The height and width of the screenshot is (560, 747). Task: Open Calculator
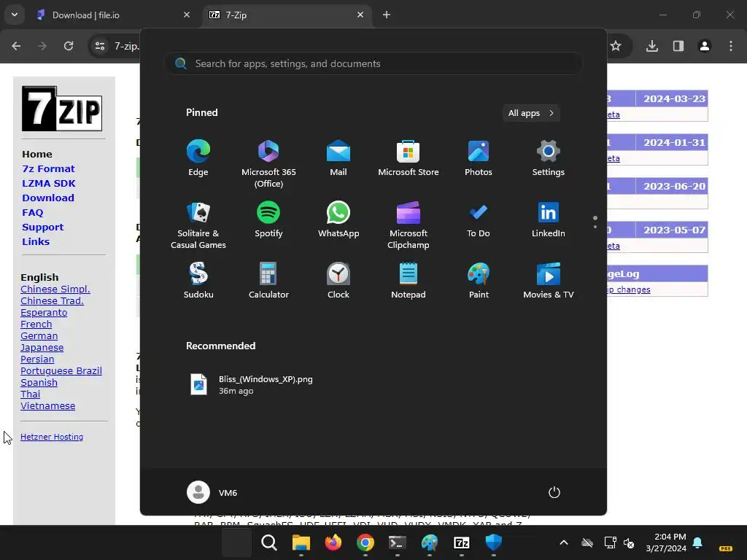[x=268, y=281]
